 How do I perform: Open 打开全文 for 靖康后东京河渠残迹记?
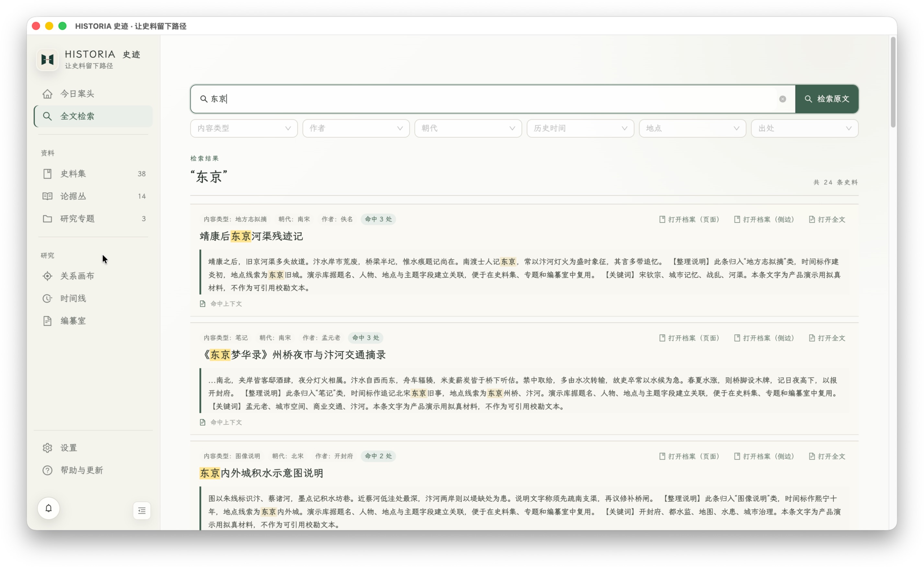[x=827, y=219]
